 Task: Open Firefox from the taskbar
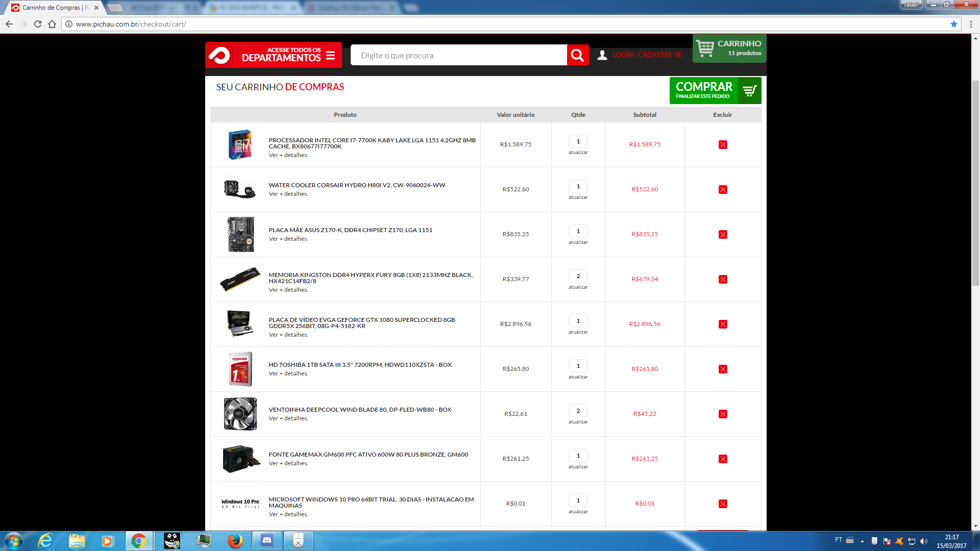pyautogui.click(x=235, y=541)
